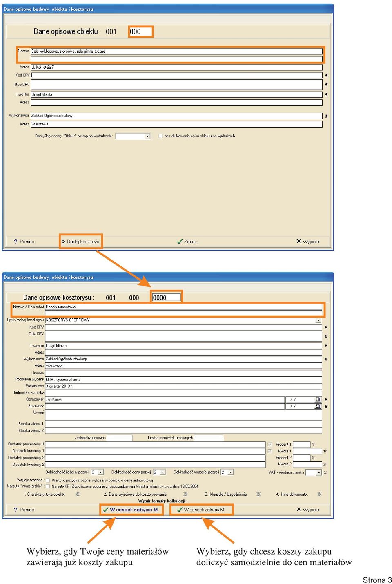Click the lookup arrow at end of Opracował row

326,400
